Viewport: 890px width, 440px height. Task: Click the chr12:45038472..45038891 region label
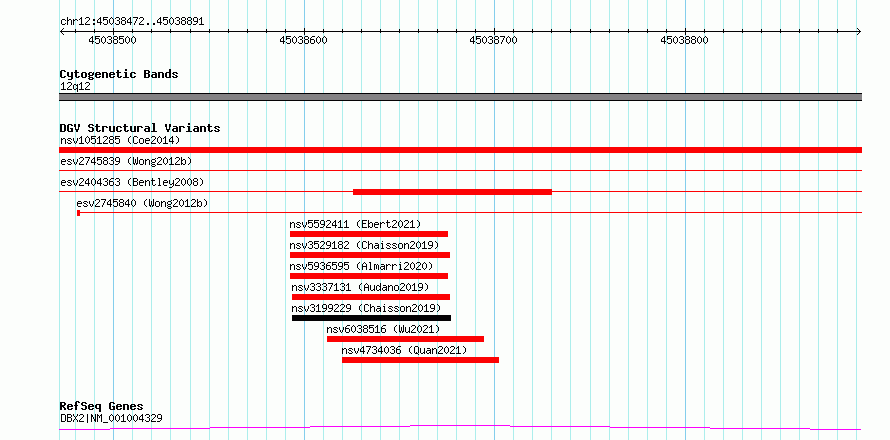coord(132,22)
